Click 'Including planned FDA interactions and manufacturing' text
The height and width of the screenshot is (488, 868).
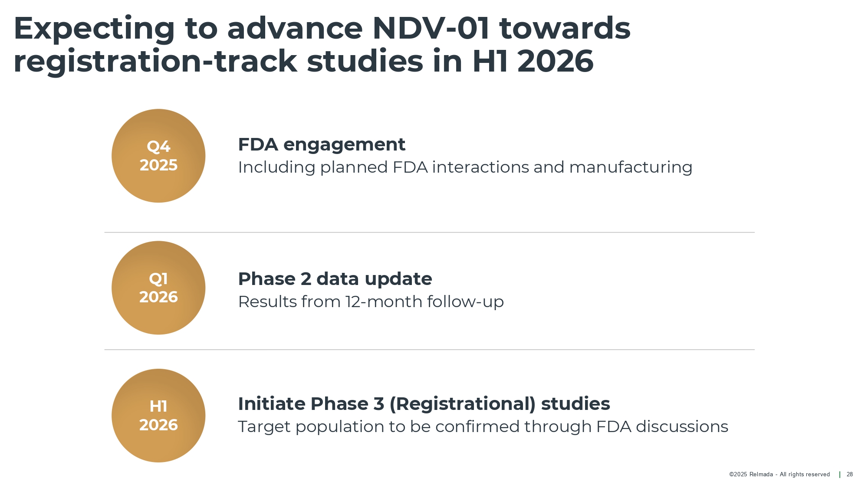pos(465,167)
